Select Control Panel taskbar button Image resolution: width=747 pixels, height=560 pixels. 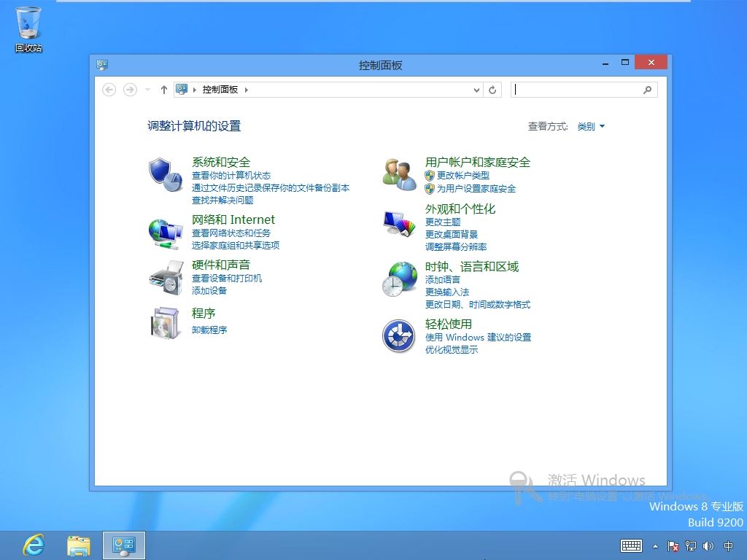pyautogui.click(x=124, y=545)
